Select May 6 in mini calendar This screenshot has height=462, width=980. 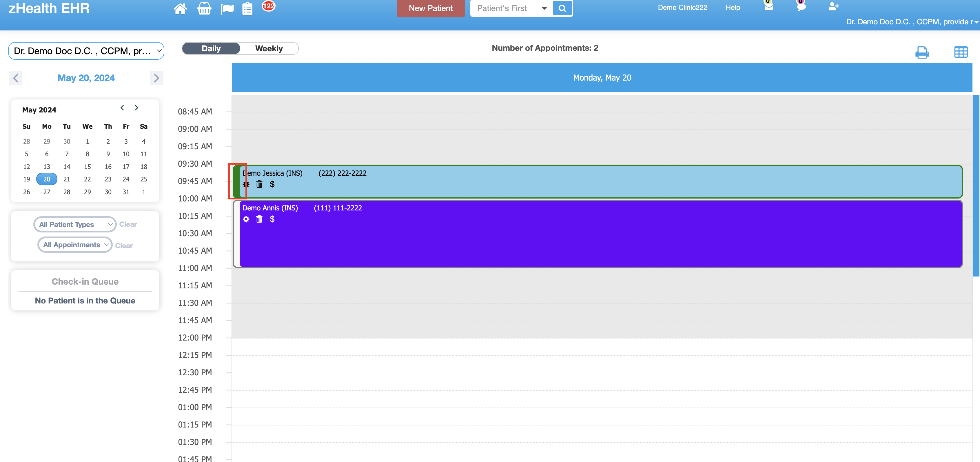tap(46, 154)
